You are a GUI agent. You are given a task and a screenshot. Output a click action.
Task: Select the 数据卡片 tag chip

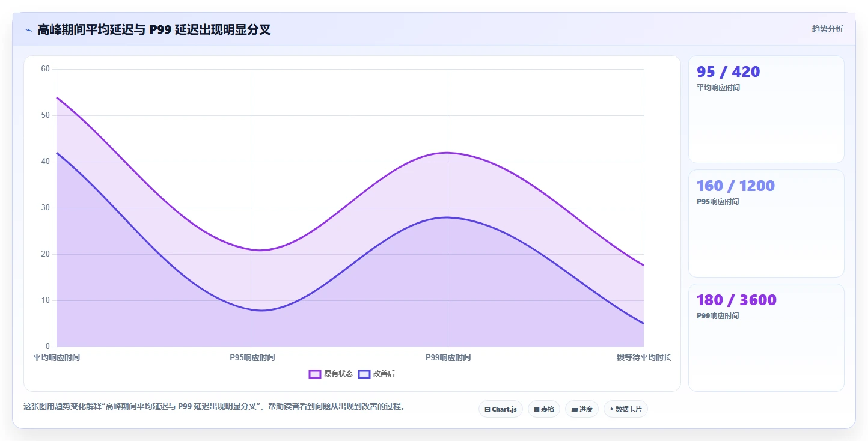coord(626,409)
